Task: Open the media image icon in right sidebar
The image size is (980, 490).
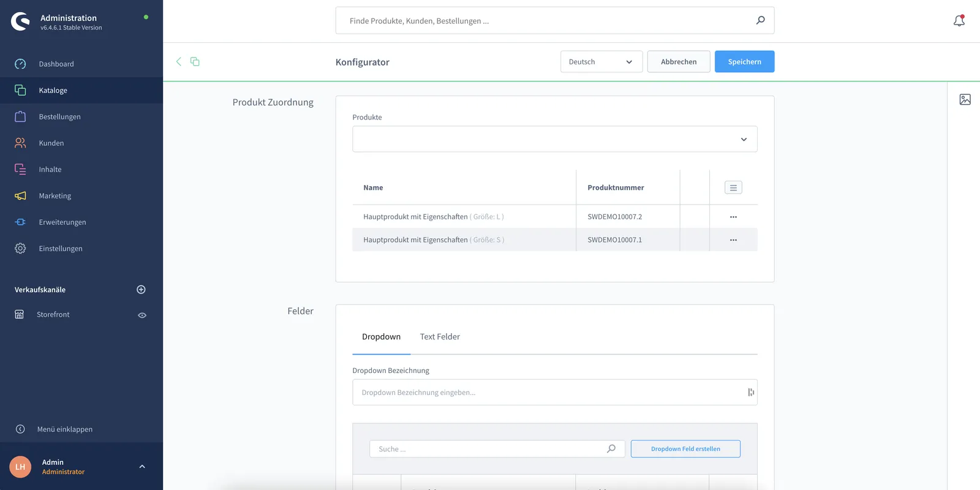Action: tap(965, 99)
